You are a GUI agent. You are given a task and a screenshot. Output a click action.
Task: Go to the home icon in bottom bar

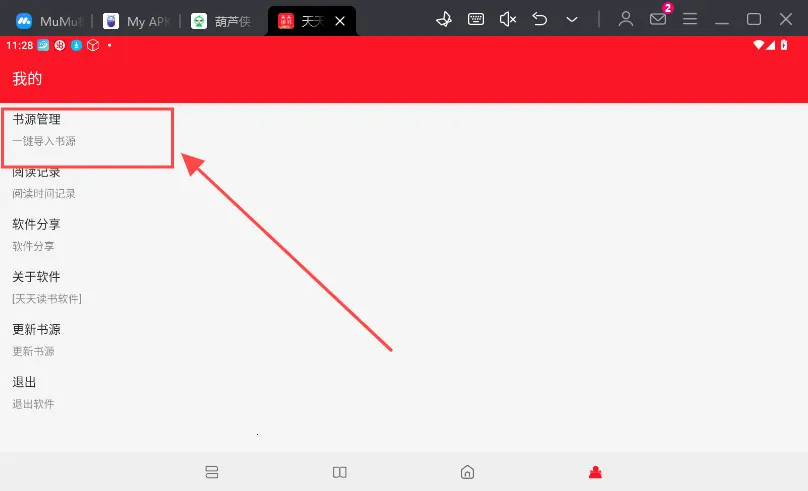[467, 472]
